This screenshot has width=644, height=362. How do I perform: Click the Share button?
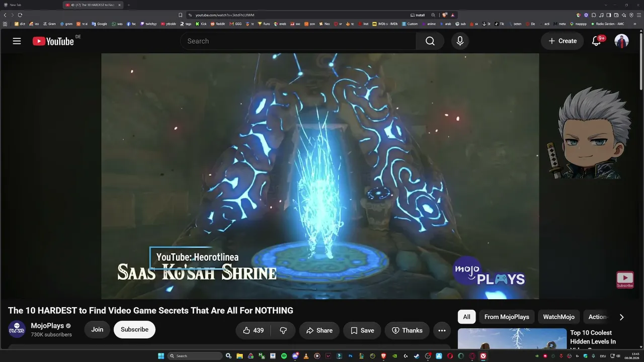tap(319, 330)
